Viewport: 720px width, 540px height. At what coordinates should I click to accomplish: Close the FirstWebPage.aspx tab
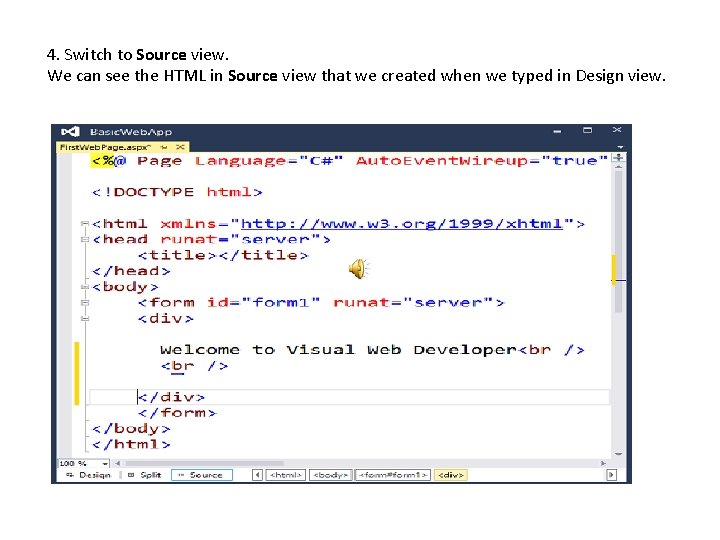click(x=180, y=147)
